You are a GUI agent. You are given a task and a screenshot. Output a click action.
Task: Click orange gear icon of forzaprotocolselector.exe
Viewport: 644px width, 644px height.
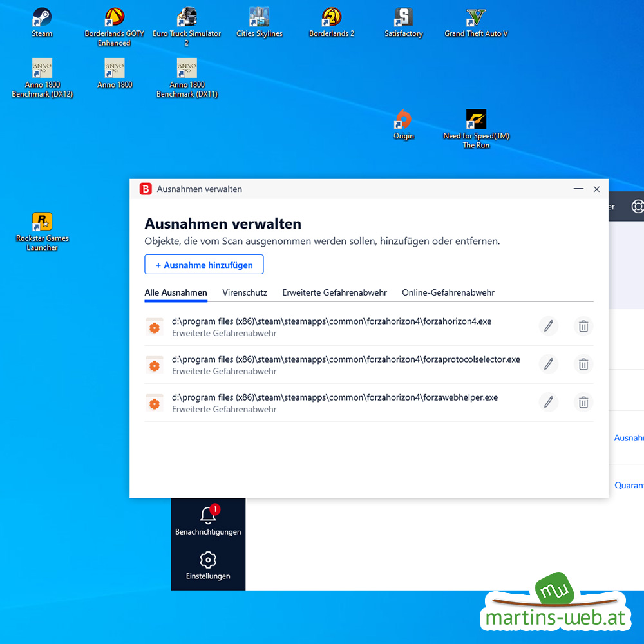click(x=155, y=365)
